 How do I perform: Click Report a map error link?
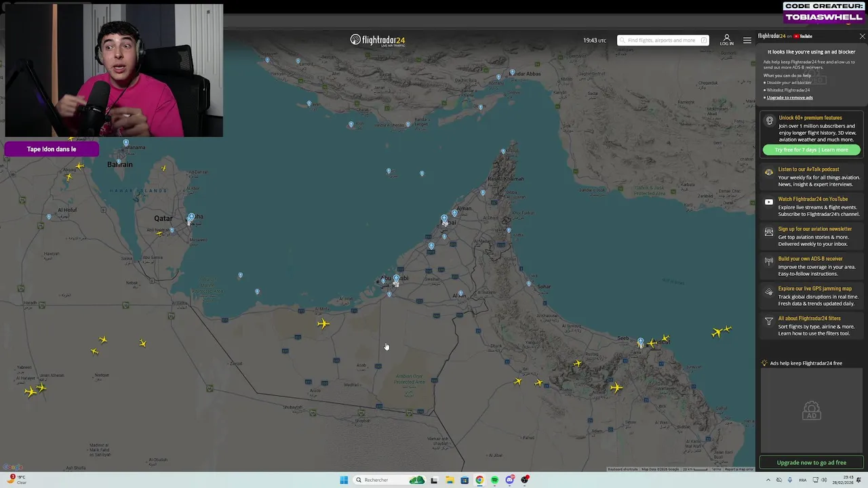(738, 469)
